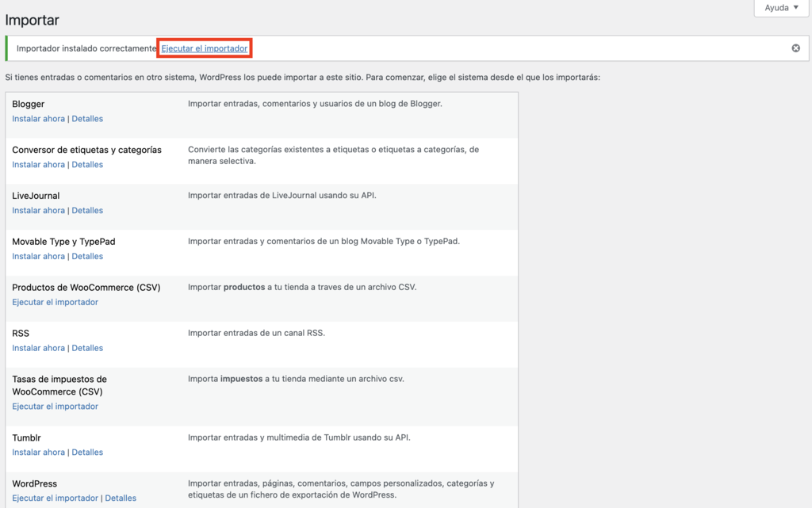Show Tumblr importer details

coord(87,452)
